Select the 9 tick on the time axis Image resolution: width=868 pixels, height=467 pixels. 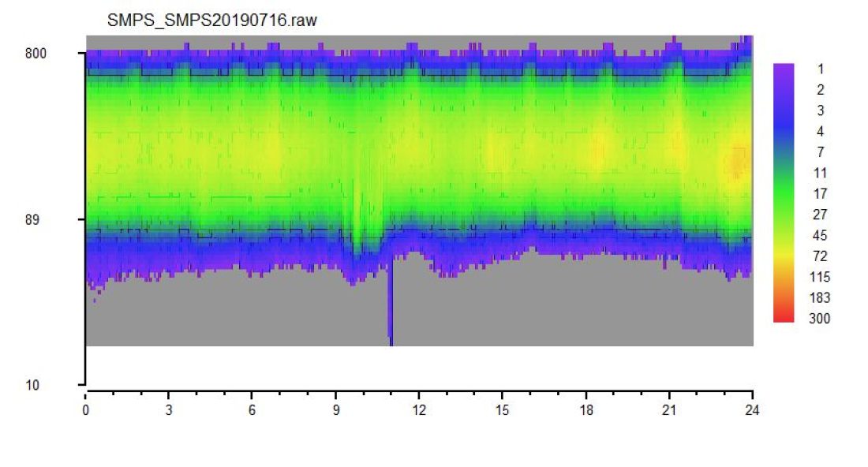[336, 410]
